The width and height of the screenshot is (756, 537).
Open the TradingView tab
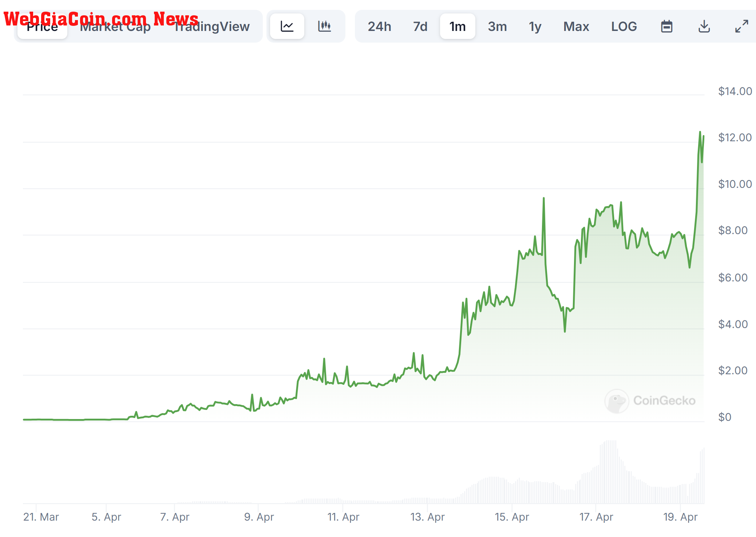[x=211, y=26]
